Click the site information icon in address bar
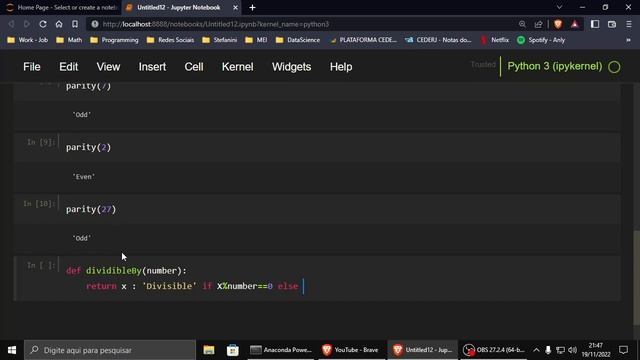640x360 pixels. 95,24
